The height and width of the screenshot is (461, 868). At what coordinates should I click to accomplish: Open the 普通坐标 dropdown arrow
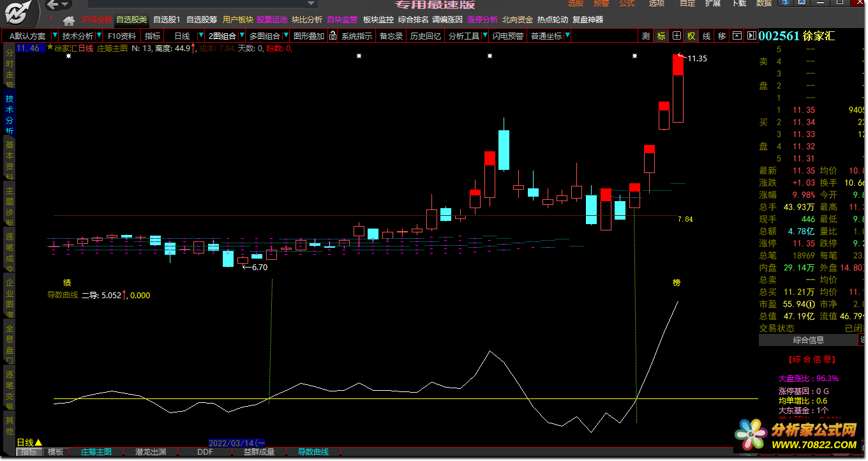[567, 36]
